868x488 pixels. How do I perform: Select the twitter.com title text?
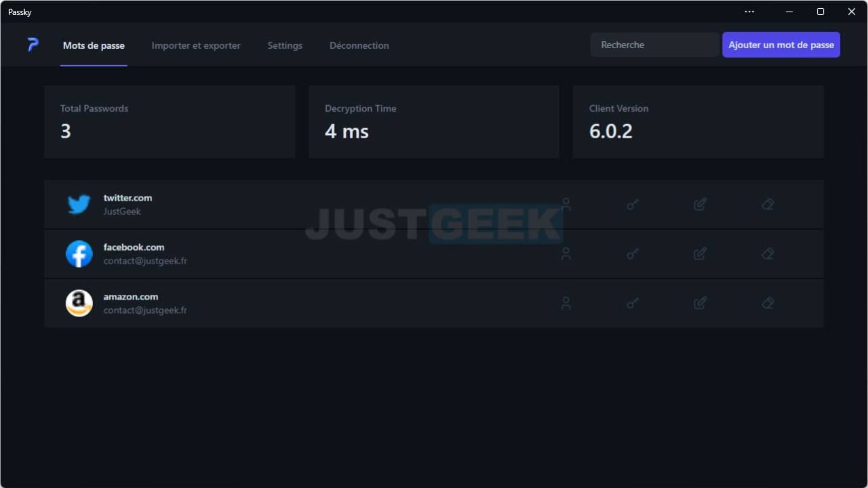[127, 198]
